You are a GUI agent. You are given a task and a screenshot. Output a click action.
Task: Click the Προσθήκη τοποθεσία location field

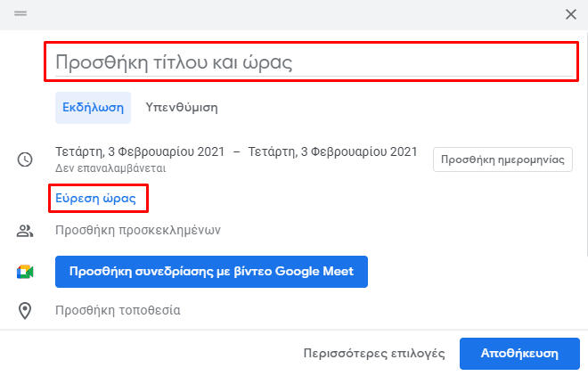[x=118, y=310]
